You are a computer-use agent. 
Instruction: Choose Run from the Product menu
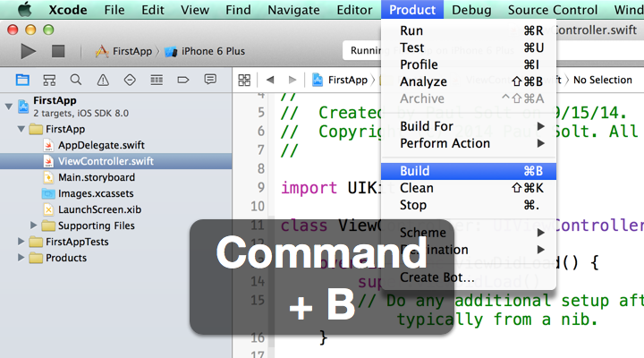(x=469, y=30)
